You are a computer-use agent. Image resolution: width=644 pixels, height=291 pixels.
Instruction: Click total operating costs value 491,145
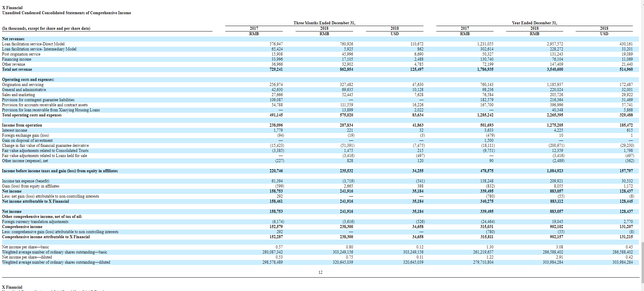pos(276,115)
